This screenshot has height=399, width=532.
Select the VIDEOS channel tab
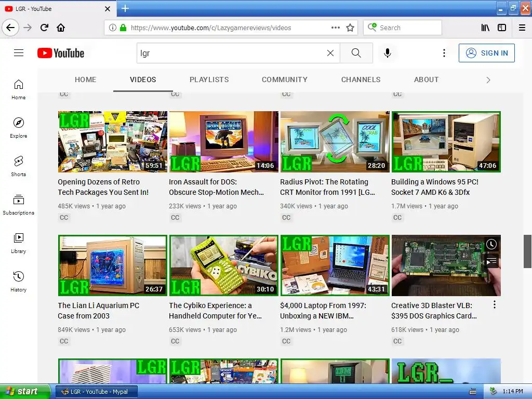click(143, 79)
